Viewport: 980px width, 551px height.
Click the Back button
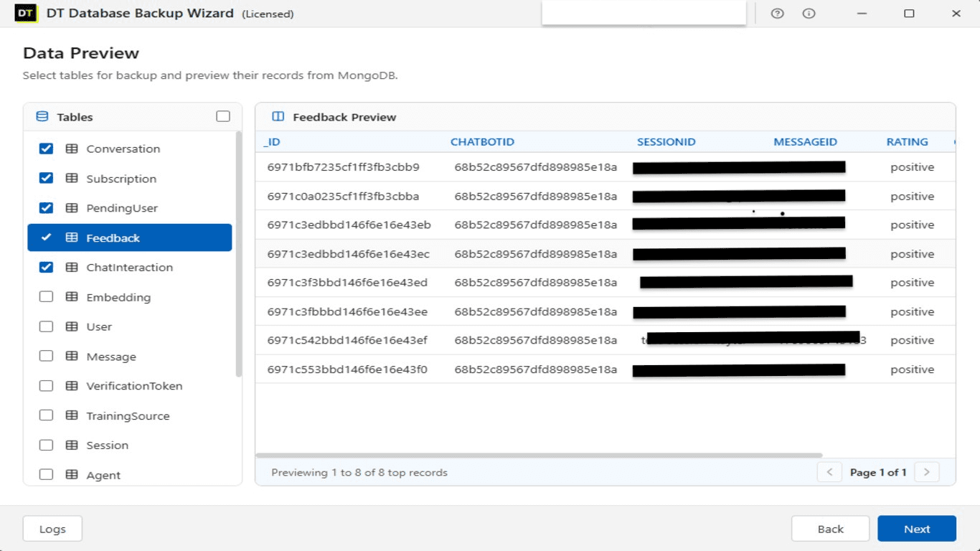830,529
